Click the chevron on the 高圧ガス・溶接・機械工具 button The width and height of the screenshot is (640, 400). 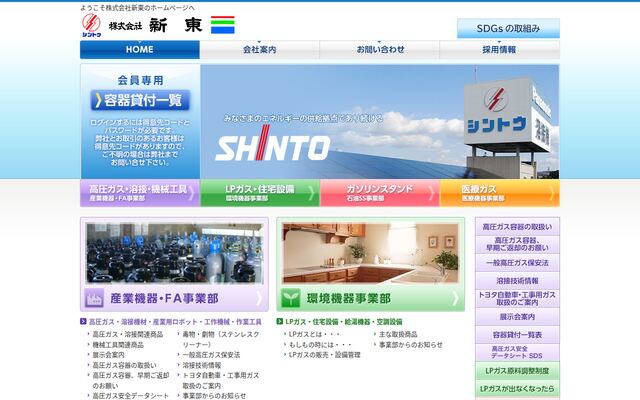coord(191,193)
